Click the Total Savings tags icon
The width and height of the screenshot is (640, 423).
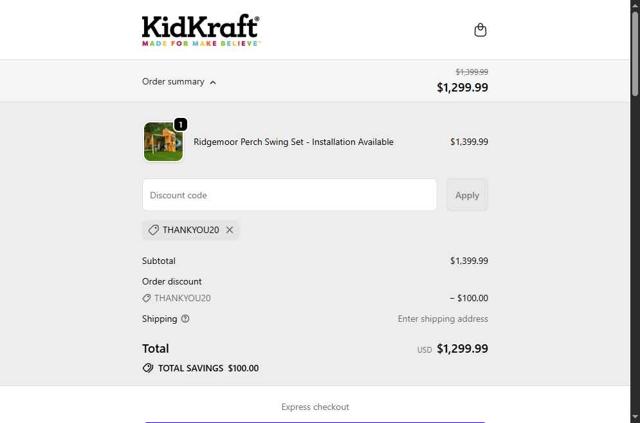click(148, 368)
